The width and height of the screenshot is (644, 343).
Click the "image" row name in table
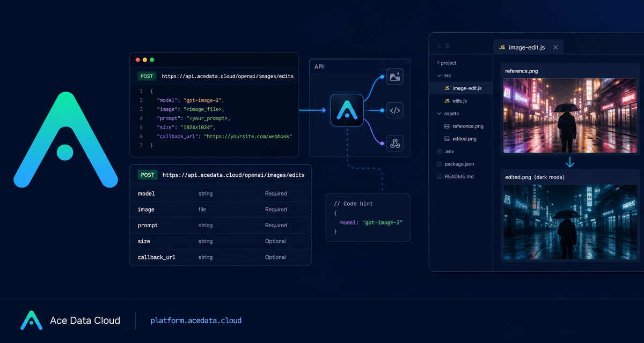[x=146, y=210]
